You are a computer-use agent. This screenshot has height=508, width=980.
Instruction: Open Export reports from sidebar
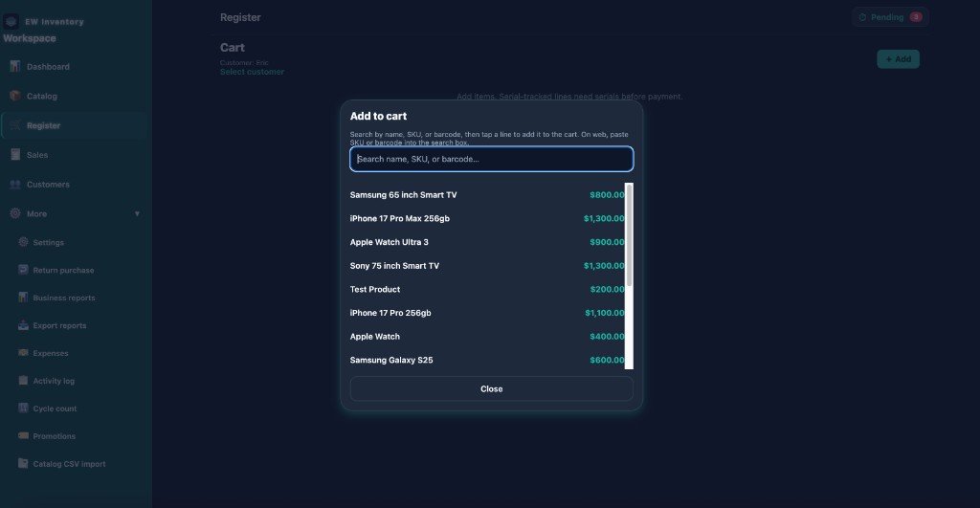(78, 325)
